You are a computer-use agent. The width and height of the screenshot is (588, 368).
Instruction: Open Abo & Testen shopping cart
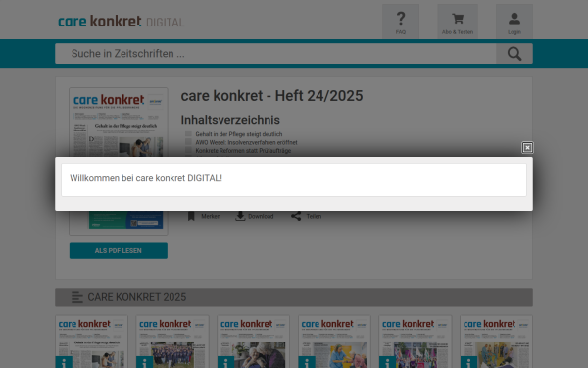click(458, 22)
